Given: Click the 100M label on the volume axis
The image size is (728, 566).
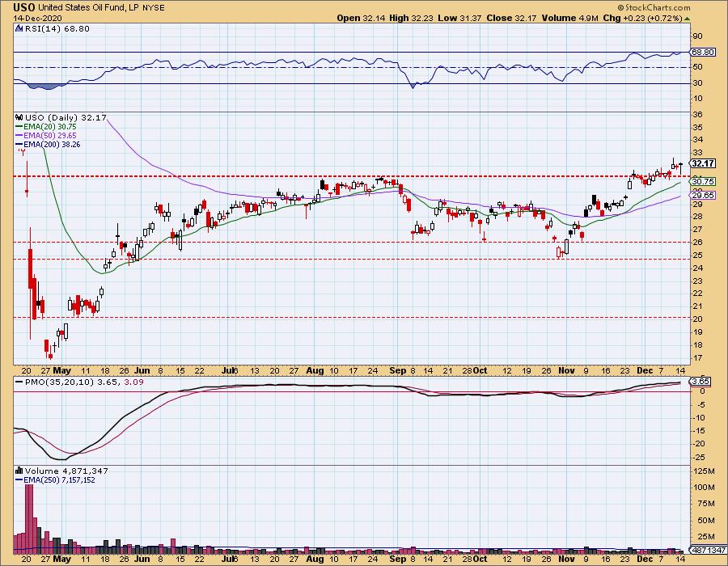Looking at the screenshot, I should coord(705,487).
